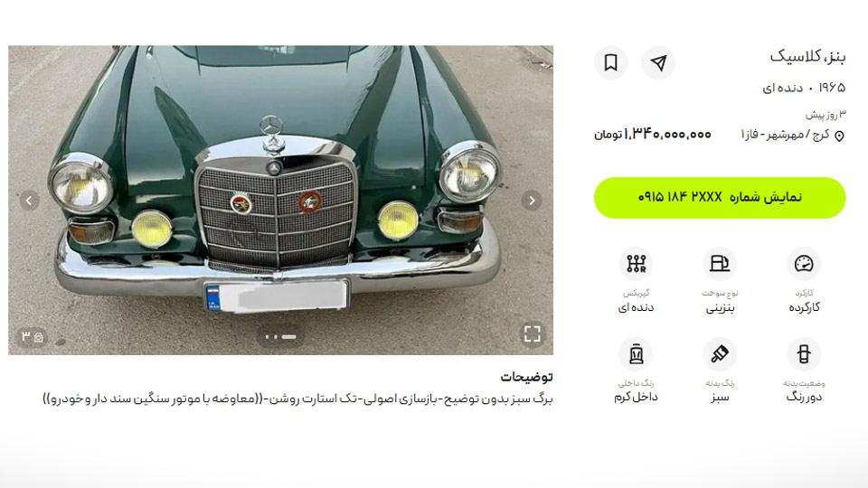
Task: Click the location pin beside Karaj address
Action: (x=839, y=136)
